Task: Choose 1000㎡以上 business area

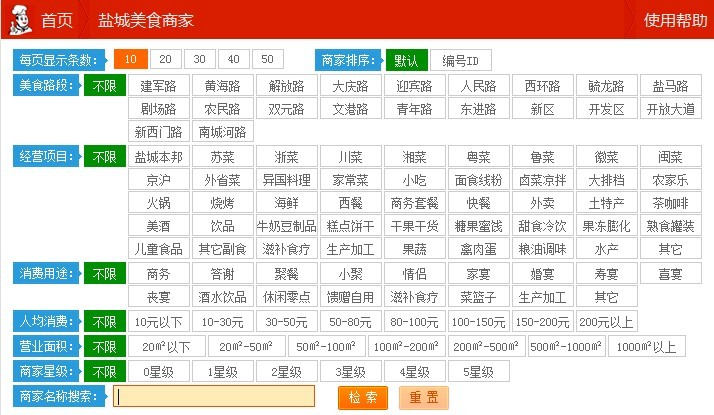Action: point(646,347)
